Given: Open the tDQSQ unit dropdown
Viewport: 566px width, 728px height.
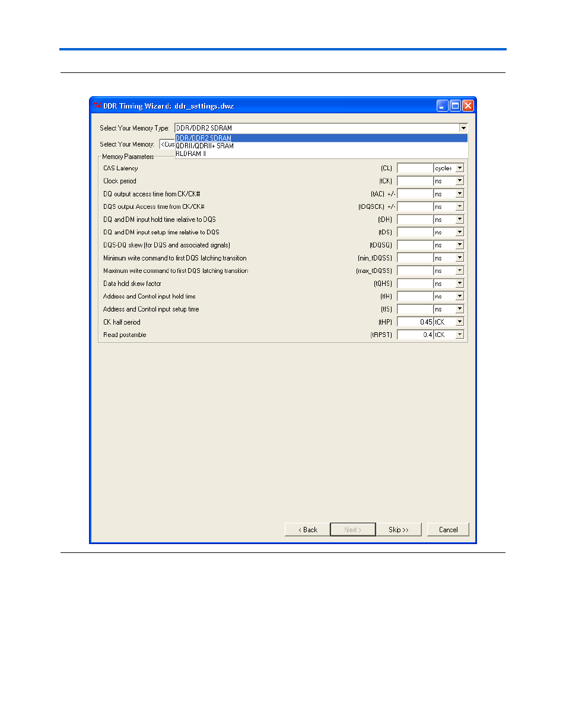Looking at the screenshot, I should [459, 245].
